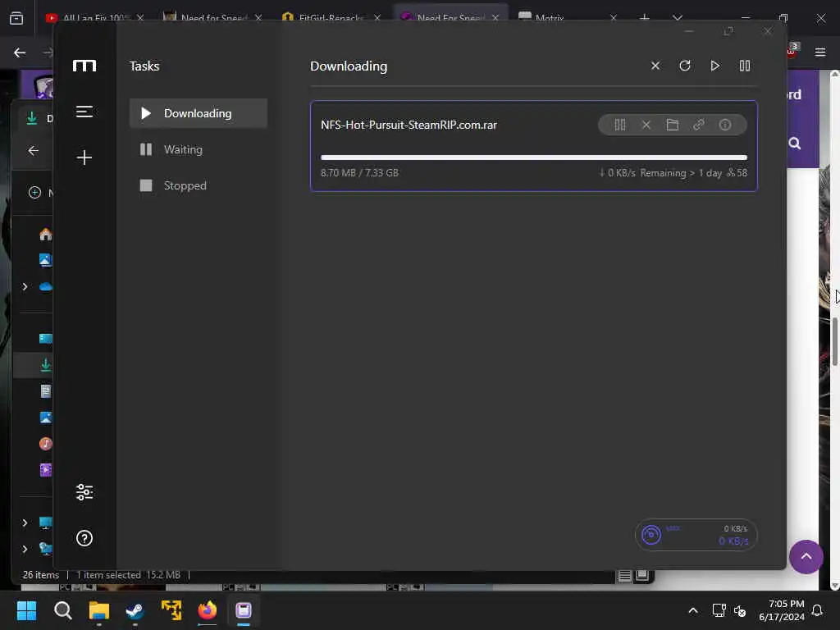840x630 pixels.
Task: Switch to Stopped tasks
Action: pos(199,185)
